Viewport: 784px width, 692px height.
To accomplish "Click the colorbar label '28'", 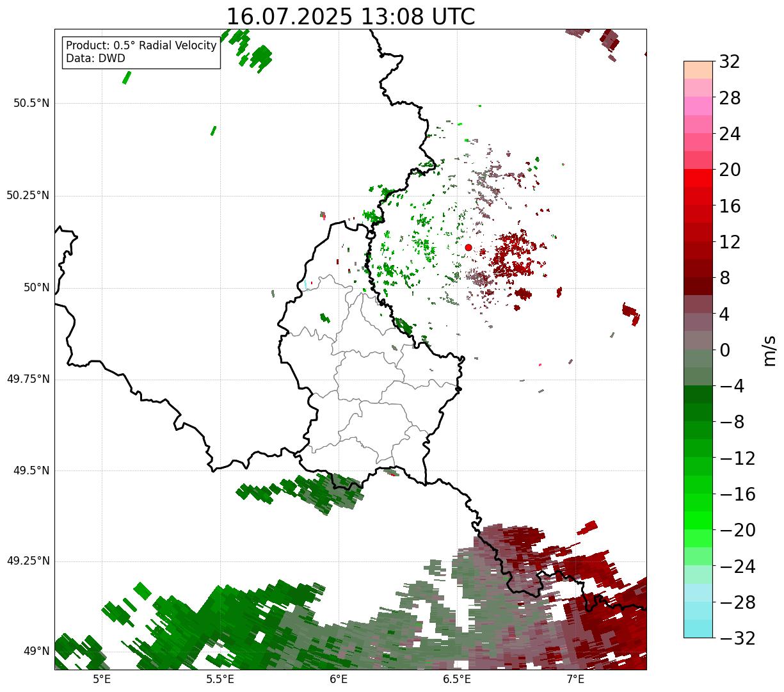I will coord(730,98).
